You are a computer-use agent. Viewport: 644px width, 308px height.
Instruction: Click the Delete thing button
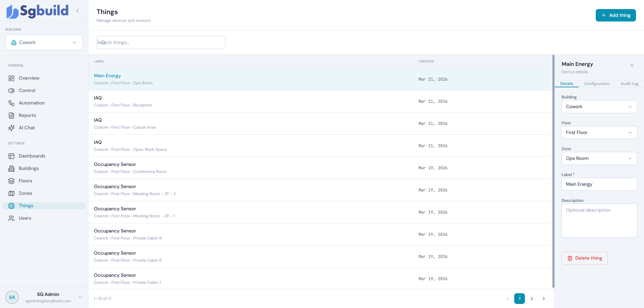pos(584,258)
